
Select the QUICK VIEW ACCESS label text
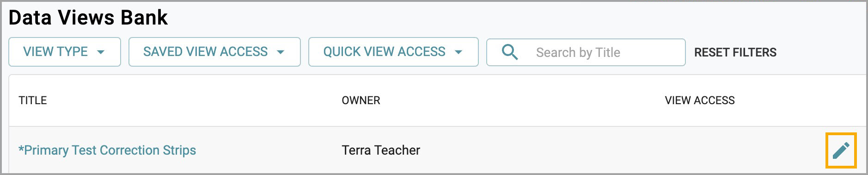point(384,52)
